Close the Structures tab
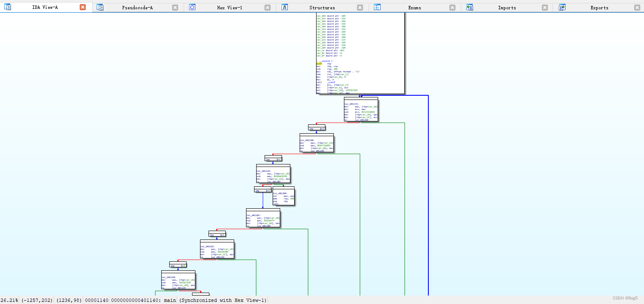 coord(360,8)
